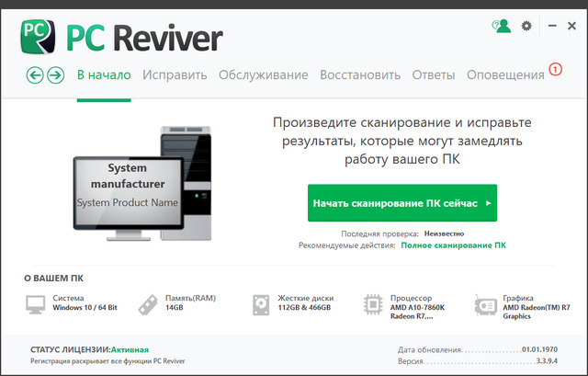Click the '01.01.1970' update date
This screenshot has width=588, height=376.
tap(539, 349)
